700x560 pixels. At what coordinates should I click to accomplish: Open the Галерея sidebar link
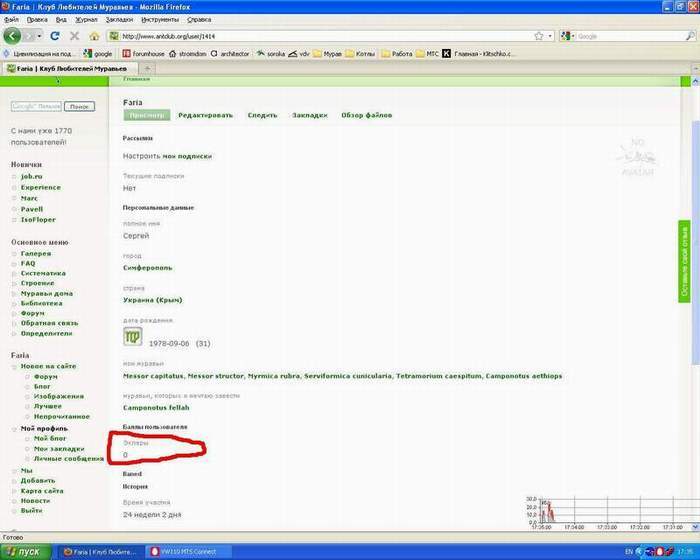pyautogui.click(x=36, y=254)
